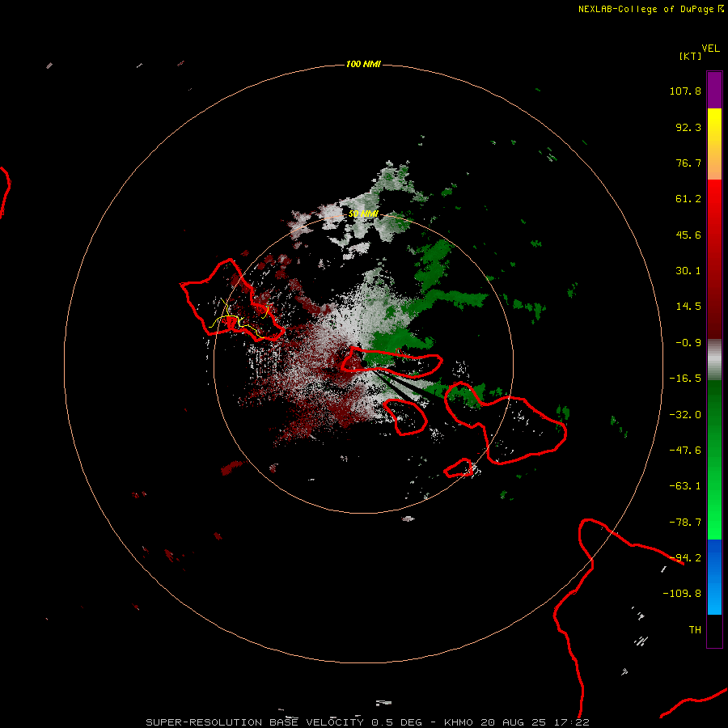This screenshot has width=728, height=728.
Task: Click the [KT] units label
Action: (x=690, y=56)
